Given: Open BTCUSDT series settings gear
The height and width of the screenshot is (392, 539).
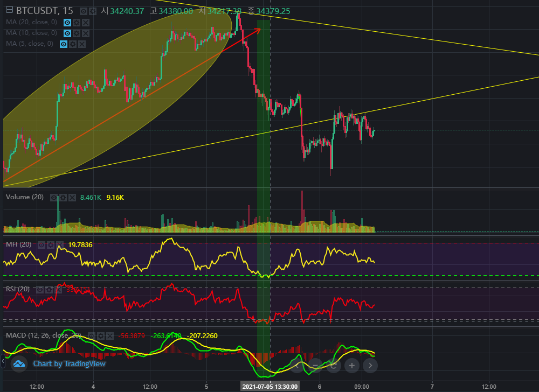Looking at the screenshot, I should point(93,11).
